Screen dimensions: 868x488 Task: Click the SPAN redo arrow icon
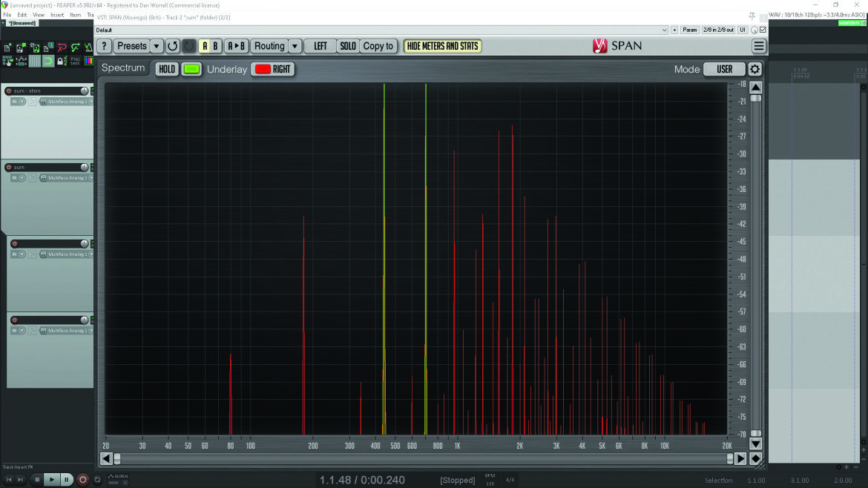[188, 46]
